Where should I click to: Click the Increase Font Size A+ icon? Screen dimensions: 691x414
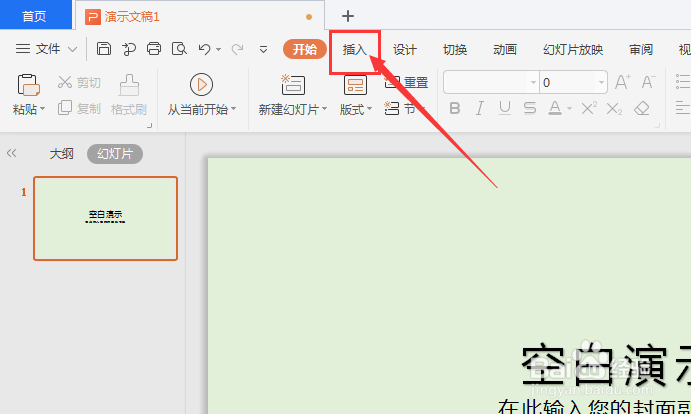pos(622,82)
